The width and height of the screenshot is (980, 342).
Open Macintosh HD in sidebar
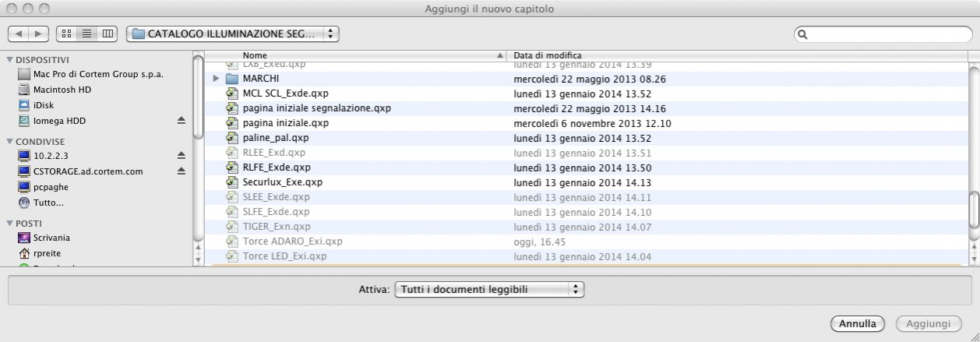(x=62, y=90)
